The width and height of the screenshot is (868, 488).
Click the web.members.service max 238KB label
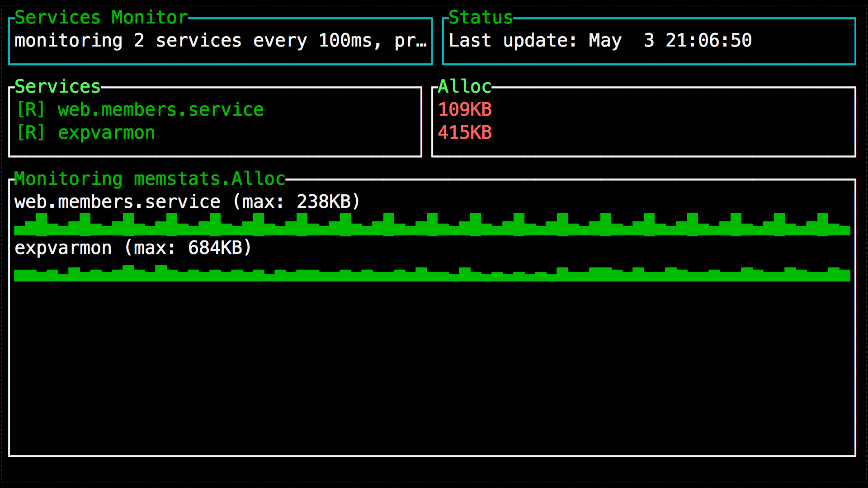[187, 202]
